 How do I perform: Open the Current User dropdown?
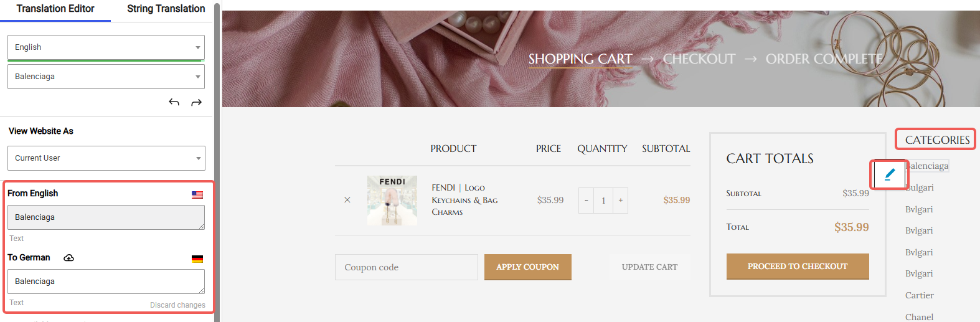click(x=106, y=158)
